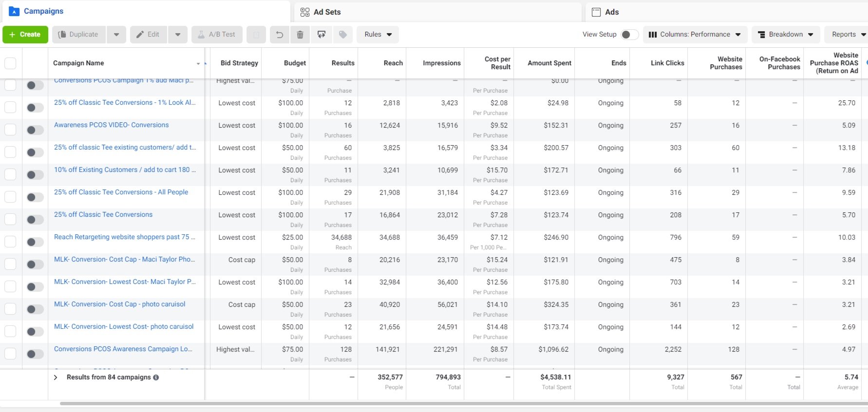Expand Results from 84 campaigns chevron

[56, 377]
